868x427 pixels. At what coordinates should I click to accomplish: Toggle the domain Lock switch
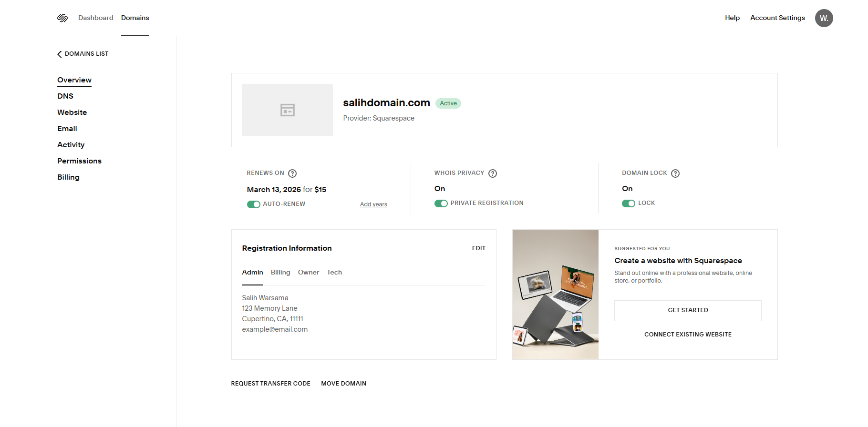628,203
